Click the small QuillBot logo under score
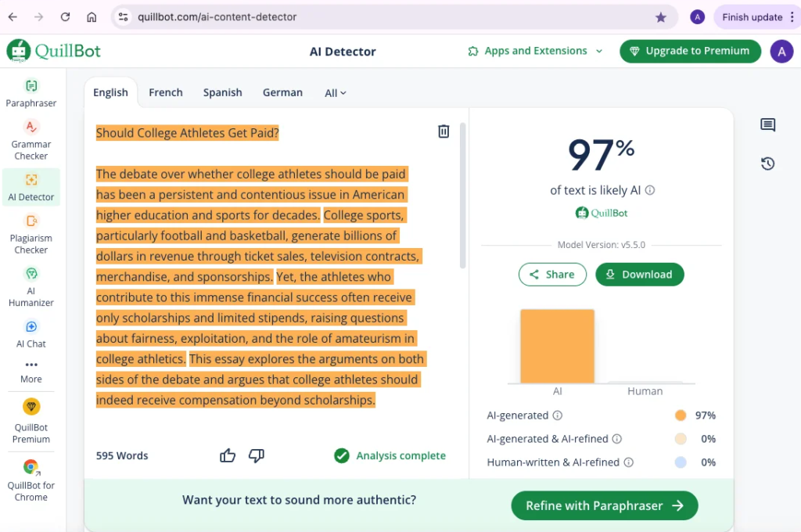 click(x=602, y=213)
